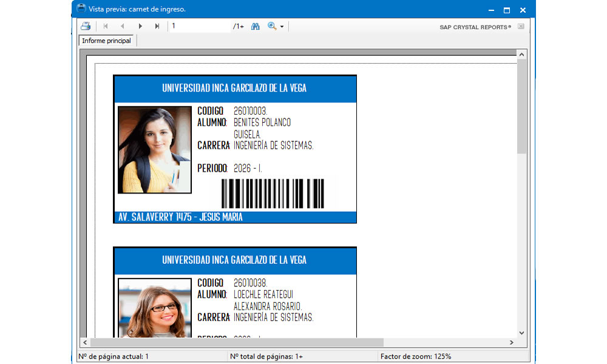Click the period value 2026 - I
This screenshot has height=364, width=607.
[x=248, y=168]
